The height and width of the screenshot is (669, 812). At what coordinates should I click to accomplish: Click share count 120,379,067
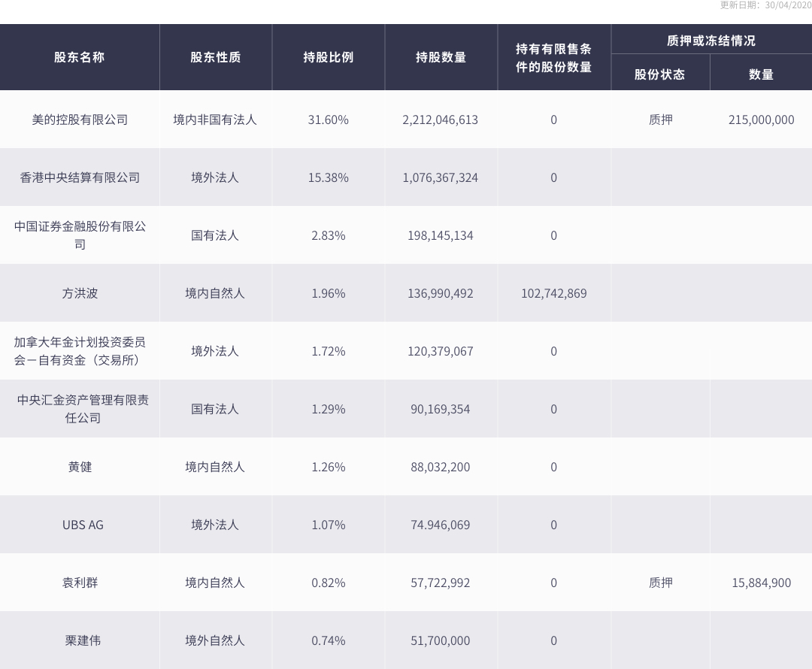pyautogui.click(x=440, y=352)
